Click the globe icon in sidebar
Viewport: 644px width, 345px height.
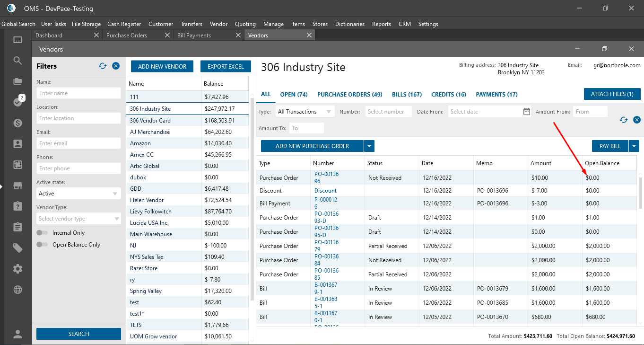pos(17,290)
